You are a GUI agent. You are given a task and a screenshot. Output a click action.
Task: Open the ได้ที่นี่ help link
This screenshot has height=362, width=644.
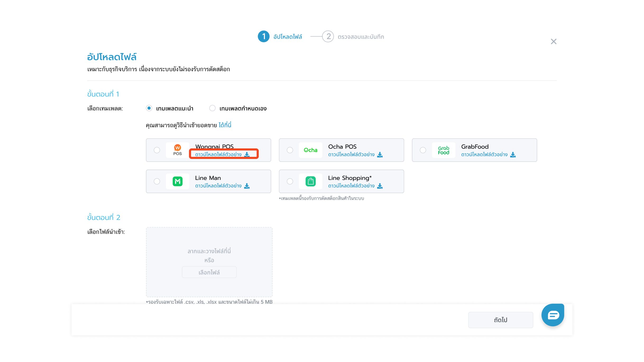click(225, 125)
